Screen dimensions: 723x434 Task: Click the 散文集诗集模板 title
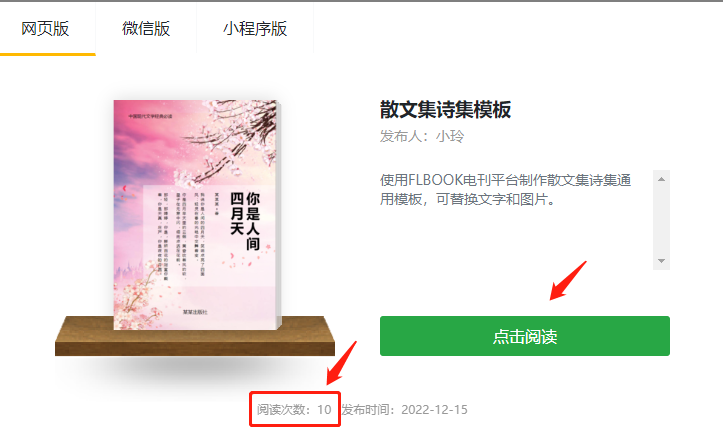pyautogui.click(x=445, y=110)
